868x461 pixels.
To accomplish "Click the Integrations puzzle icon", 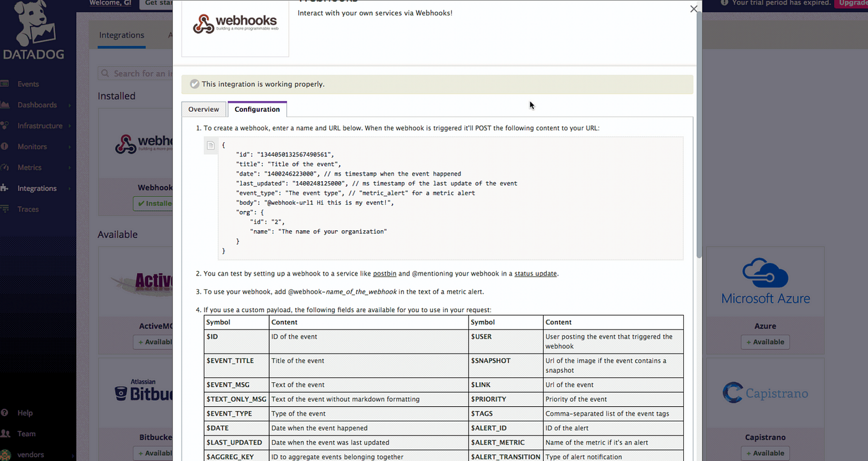I will point(5,188).
